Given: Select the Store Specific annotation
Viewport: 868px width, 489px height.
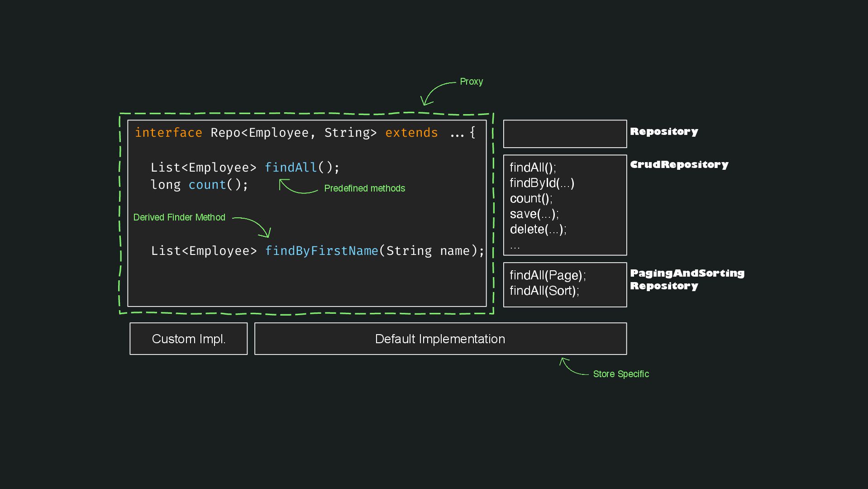Looking at the screenshot, I should coord(620,374).
